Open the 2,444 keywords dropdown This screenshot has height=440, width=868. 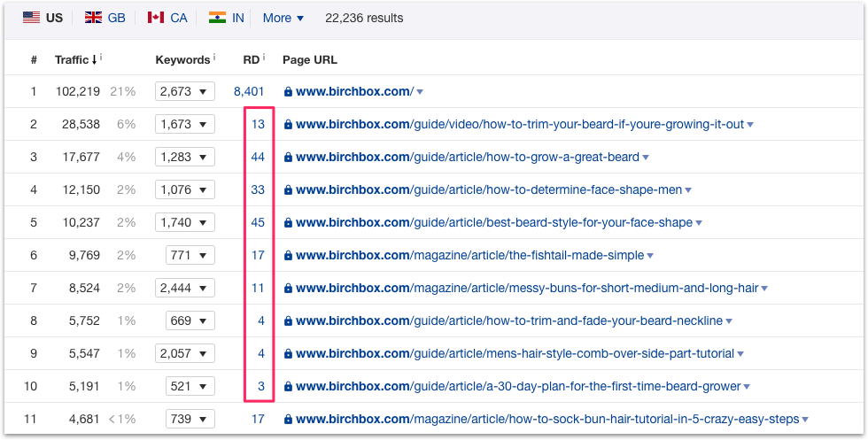[x=185, y=288]
